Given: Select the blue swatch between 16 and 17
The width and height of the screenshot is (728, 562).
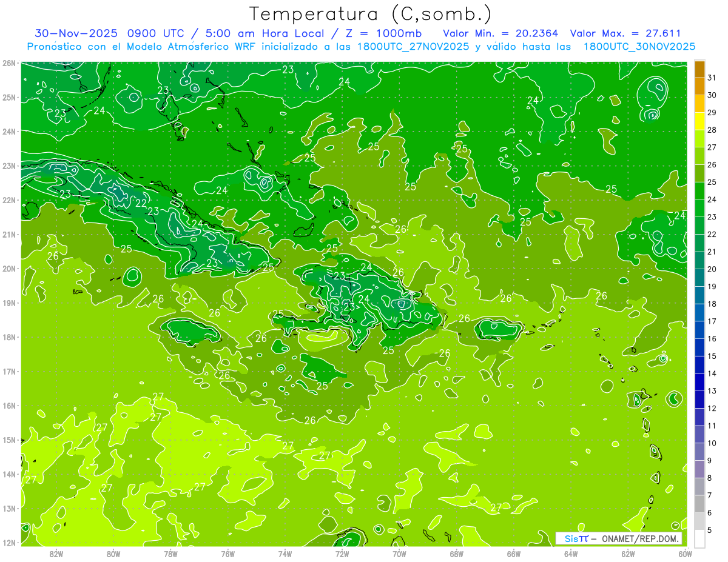Looking at the screenshot, I should point(699,330).
